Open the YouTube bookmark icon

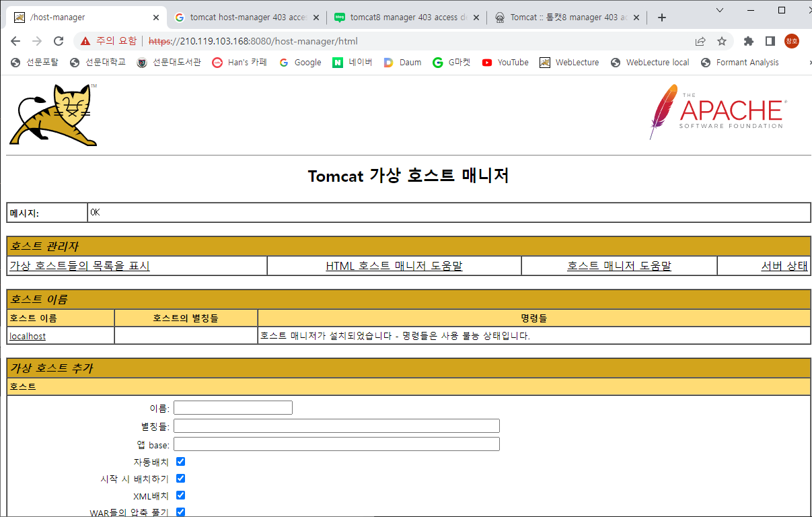point(486,62)
